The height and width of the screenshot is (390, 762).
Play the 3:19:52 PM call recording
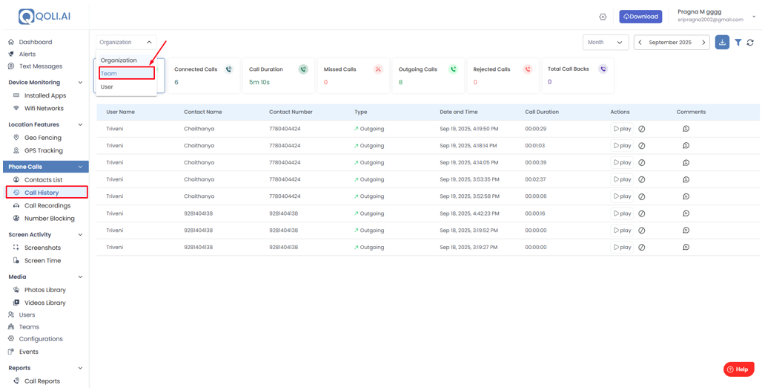pyautogui.click(x=622, y=230)
